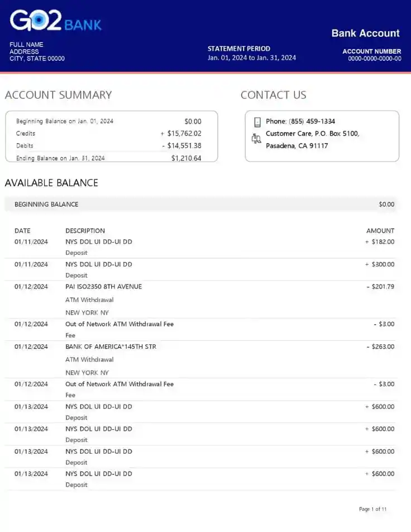Click the Contact Us heading

tap(273, 95)
